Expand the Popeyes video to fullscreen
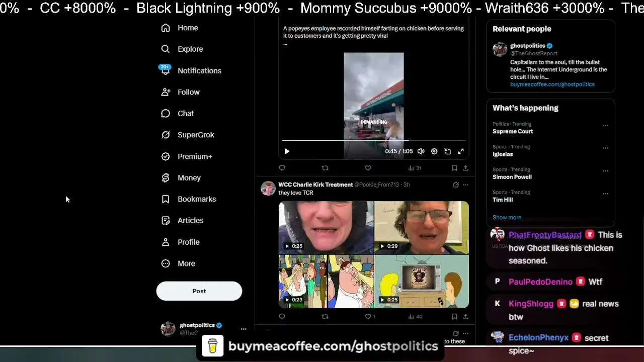This screenshot has width=644, height=362. (x=460, y=151)
